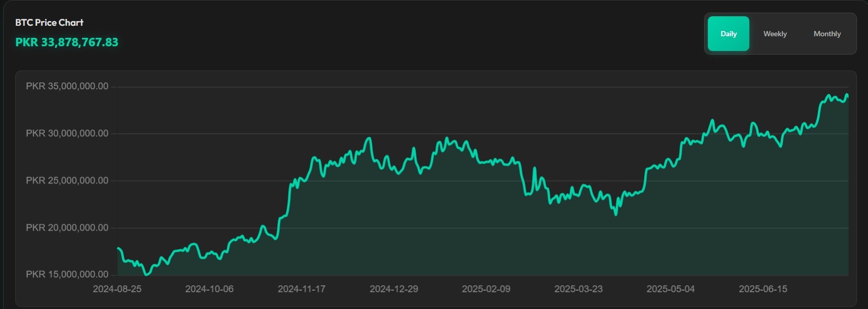Viewport: 868px width, 309px height.
Task: Click the latest rightmost point of price line
Action: coord(848,96)
